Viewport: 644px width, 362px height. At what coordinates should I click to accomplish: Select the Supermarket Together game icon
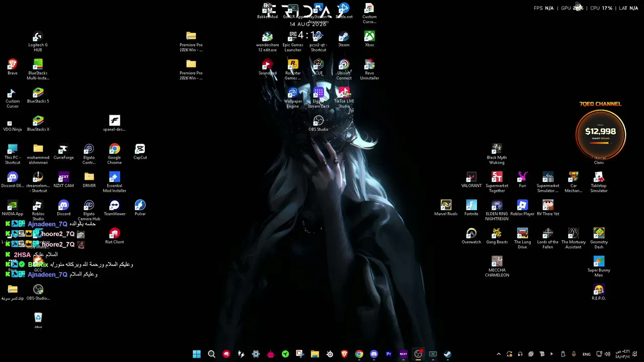click(x=497, y=183)
